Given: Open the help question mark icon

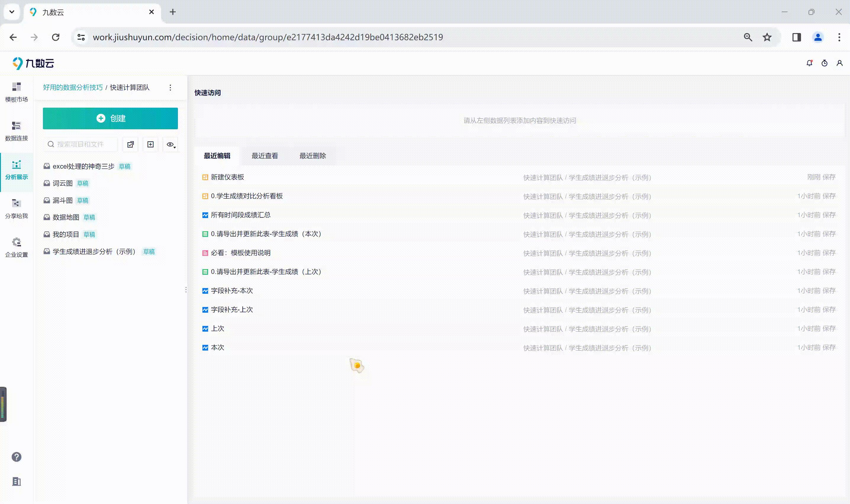Looking at the screenshot, I should pyautogui.click(x=16, y=457).
